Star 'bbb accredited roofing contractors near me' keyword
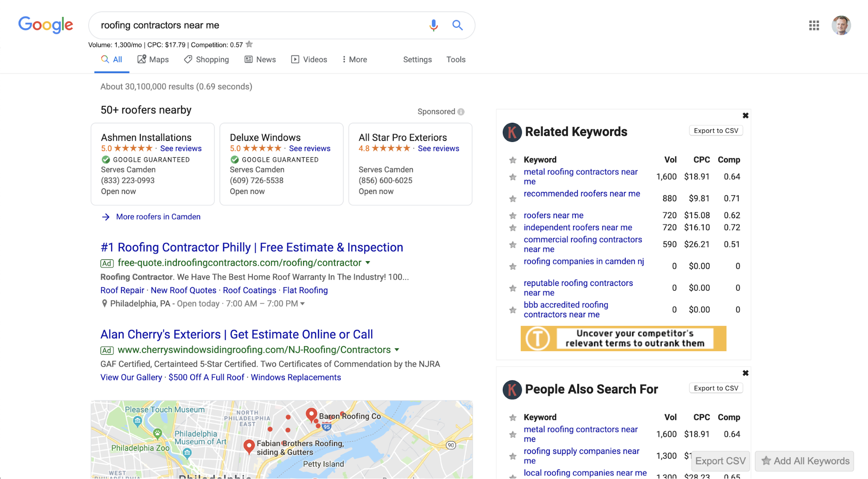The height and width of the screenshot is (479, 868). (x=512, y=310)
